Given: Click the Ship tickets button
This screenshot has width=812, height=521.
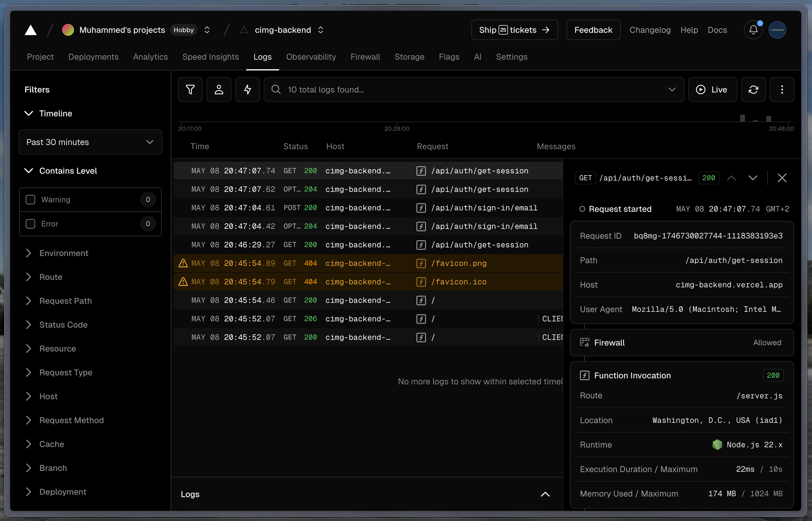Looking at the screenshot, I should point(514,30).
